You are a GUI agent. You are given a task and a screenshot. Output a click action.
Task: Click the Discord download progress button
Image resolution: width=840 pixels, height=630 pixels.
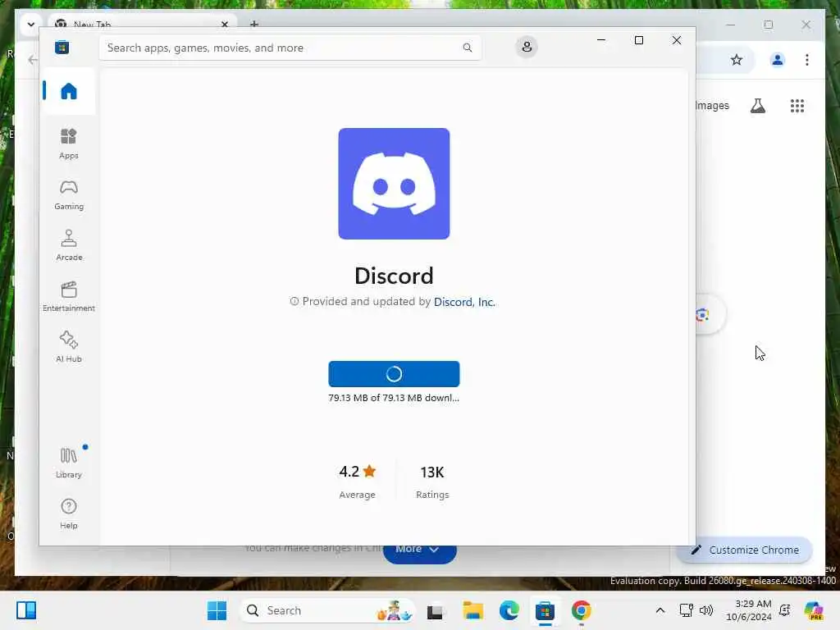point(394,374)
